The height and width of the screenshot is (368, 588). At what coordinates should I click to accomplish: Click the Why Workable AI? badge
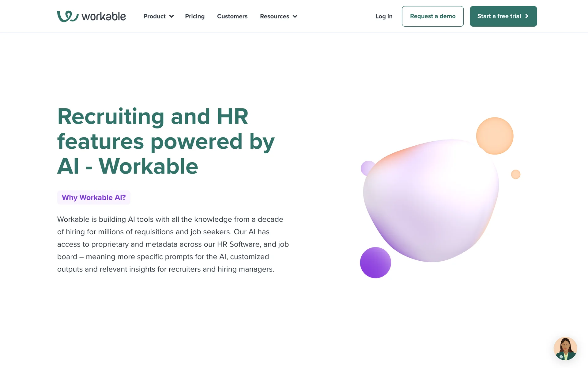[x=94, y=197]
